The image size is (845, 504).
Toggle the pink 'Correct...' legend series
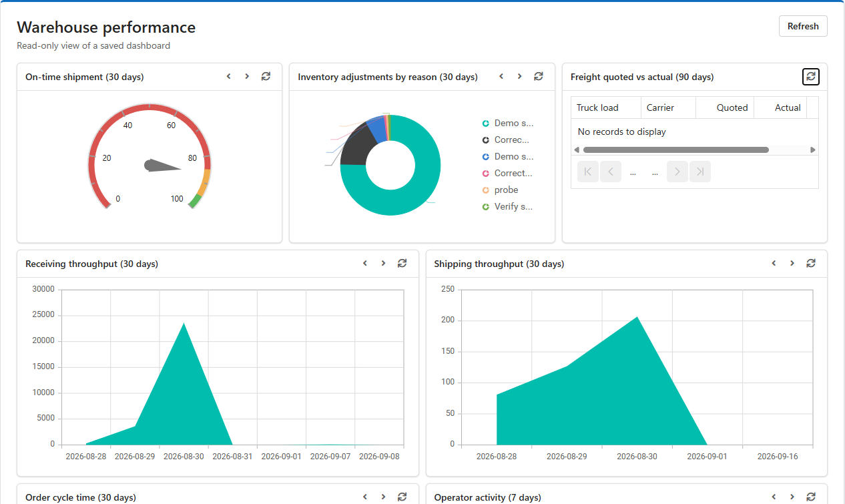507,174
